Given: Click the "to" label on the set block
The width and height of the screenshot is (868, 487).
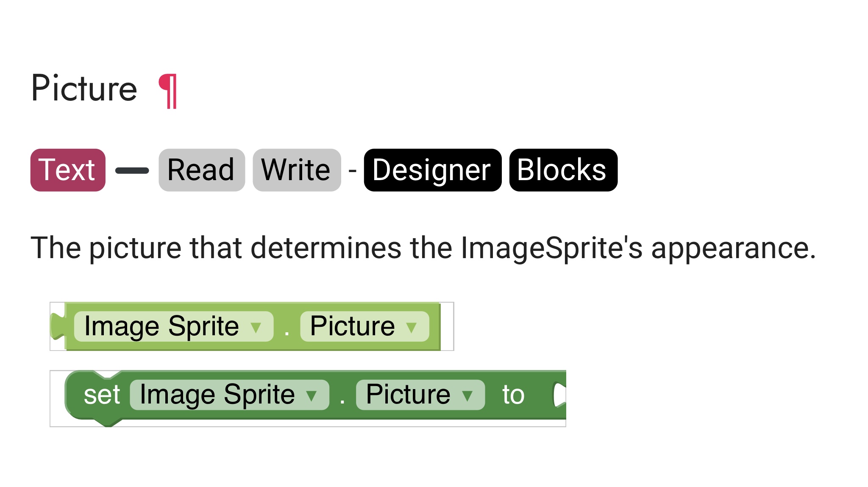Looking at the screenshot, I should [x=513, y=395].
